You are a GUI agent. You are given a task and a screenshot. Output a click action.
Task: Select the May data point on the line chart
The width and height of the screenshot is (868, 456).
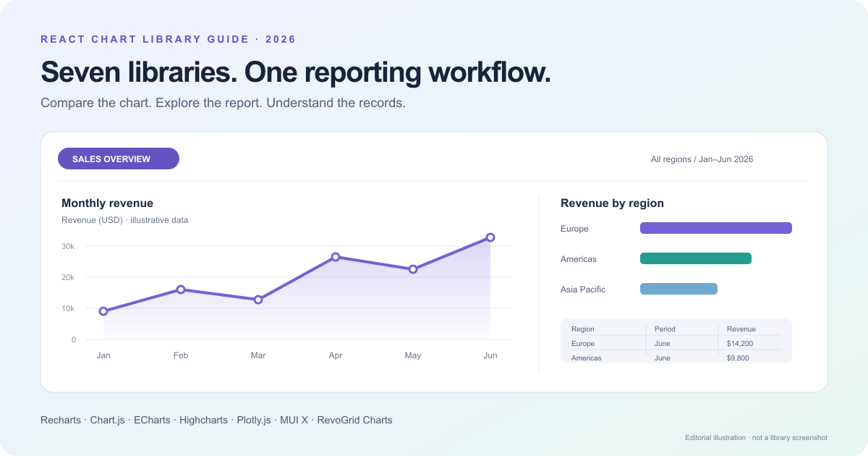(x=413, y=269)
